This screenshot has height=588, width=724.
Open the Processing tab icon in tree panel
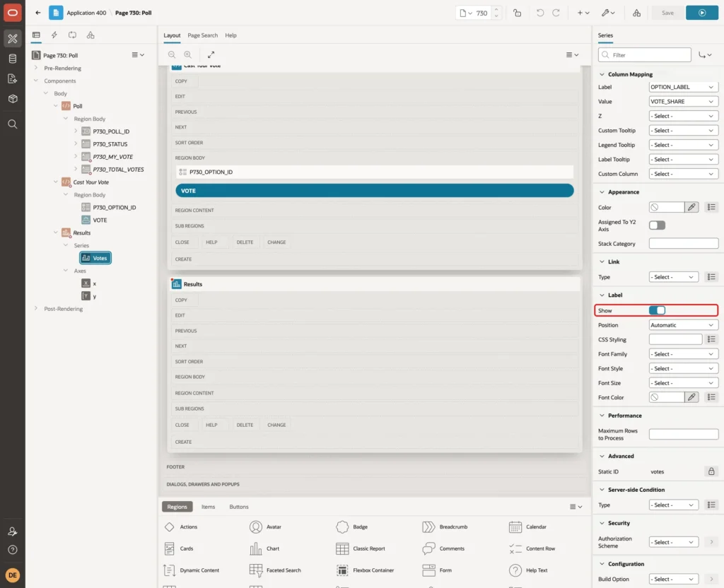(73, 35)
